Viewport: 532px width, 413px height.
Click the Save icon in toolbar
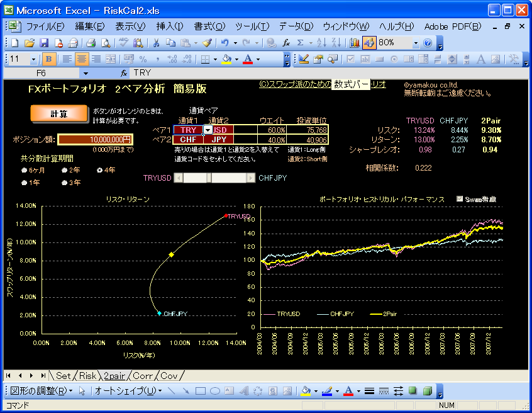(44, 43)
